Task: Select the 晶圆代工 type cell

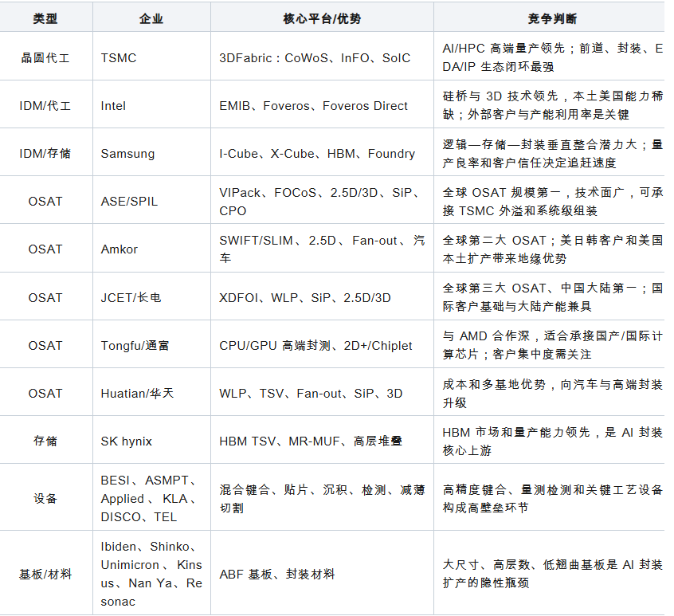Action: point(45,57)
